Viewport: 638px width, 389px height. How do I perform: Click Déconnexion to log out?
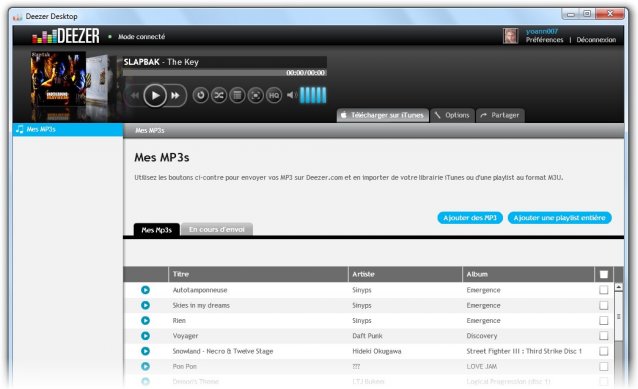(596, 40)
